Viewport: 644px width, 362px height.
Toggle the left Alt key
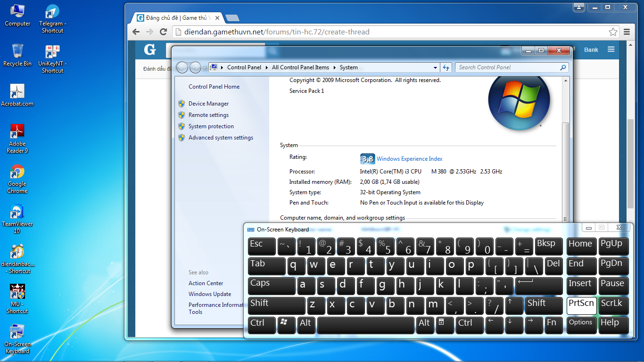[307, 325]
